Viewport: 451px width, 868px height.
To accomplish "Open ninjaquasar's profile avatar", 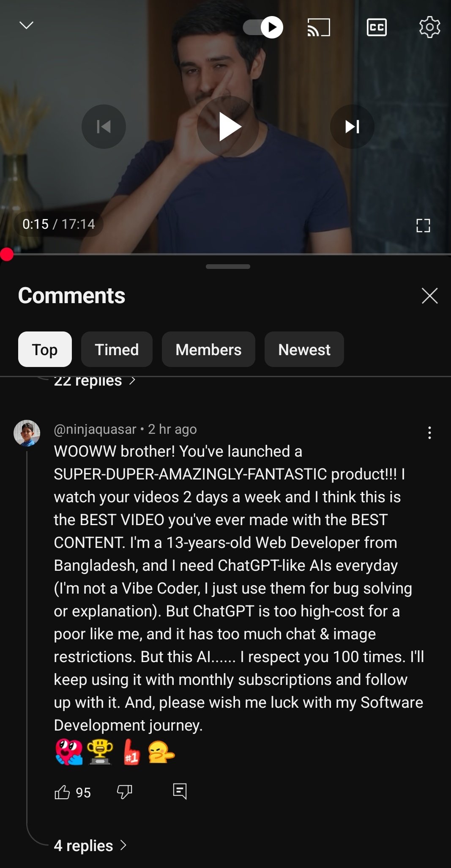I will click(x=27, y=433).
